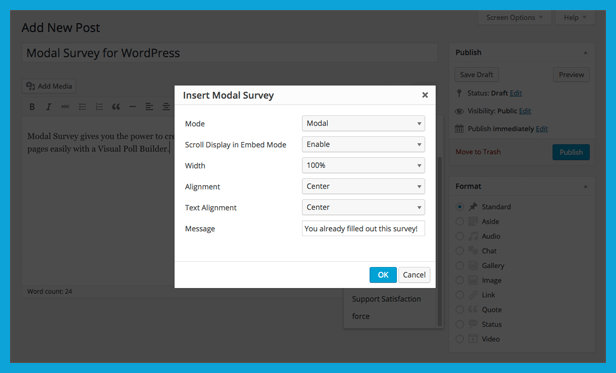This screenshot has width=616, height=373.
Task: Edit the Visibility setting link
Action: (x=525, y=111)
